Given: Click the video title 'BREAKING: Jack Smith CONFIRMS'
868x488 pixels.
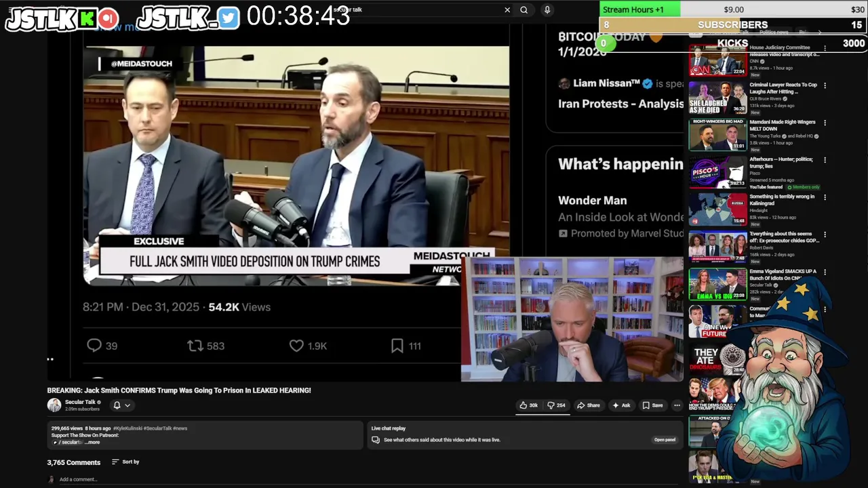Looking at the screenshot, I should point(179,390).
